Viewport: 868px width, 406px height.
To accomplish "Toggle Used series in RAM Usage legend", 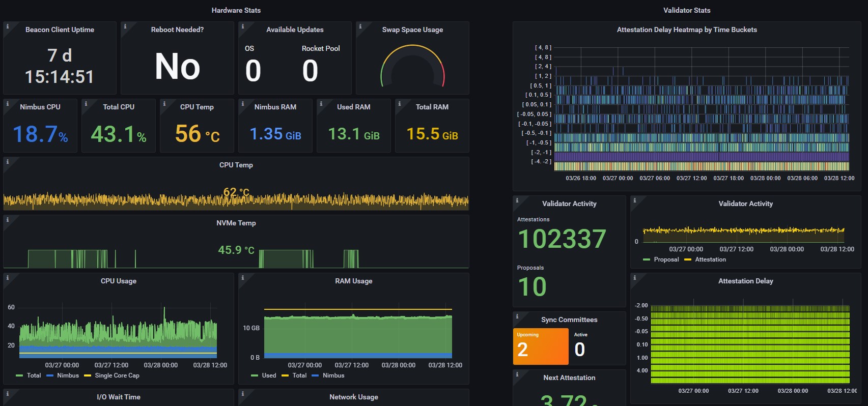I will (x=268, y=375).
